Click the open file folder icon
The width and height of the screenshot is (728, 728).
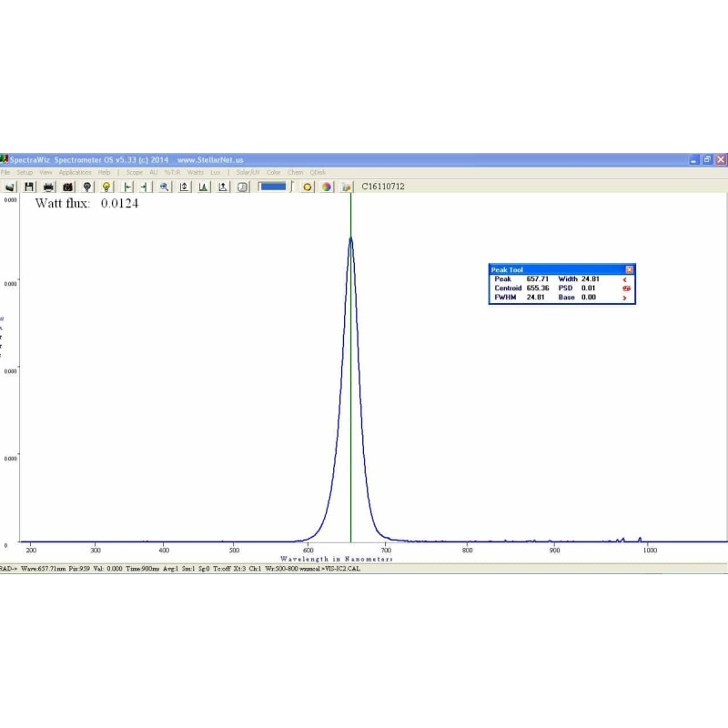[10, 187]
